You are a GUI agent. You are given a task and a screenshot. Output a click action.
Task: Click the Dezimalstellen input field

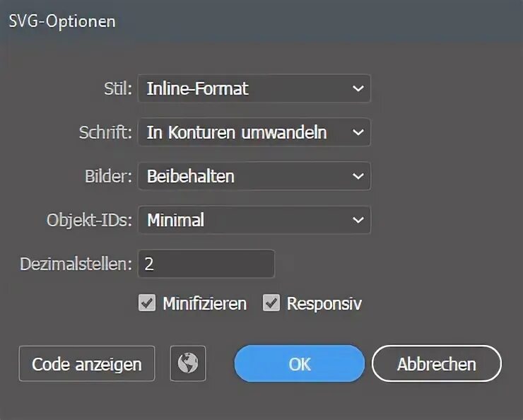pos(206,264)
